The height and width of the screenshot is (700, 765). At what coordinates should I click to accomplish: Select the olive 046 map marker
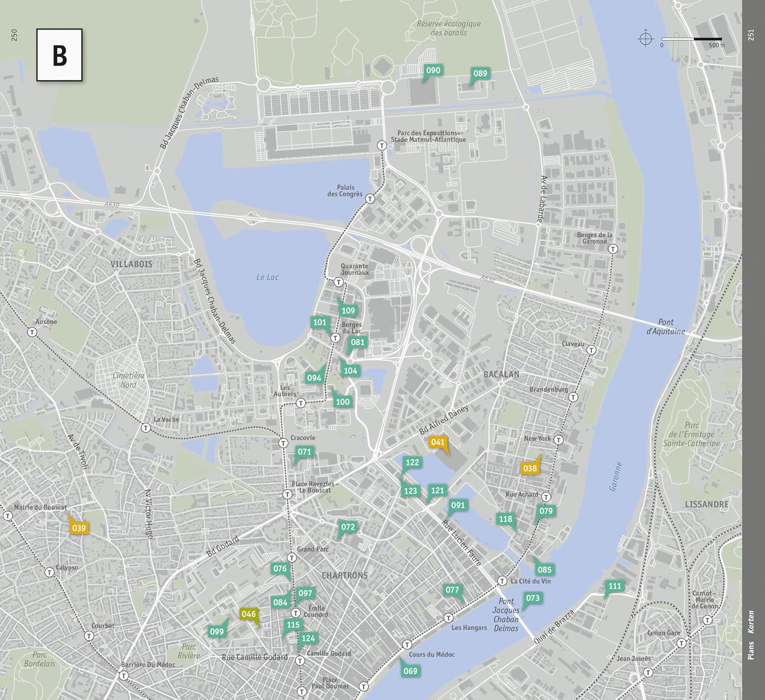(x=248, y=614)
